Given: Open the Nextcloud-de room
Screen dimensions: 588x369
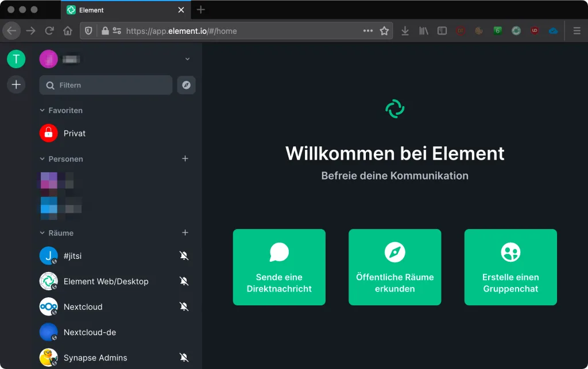Looking at the screenshot, I should 116,332.
